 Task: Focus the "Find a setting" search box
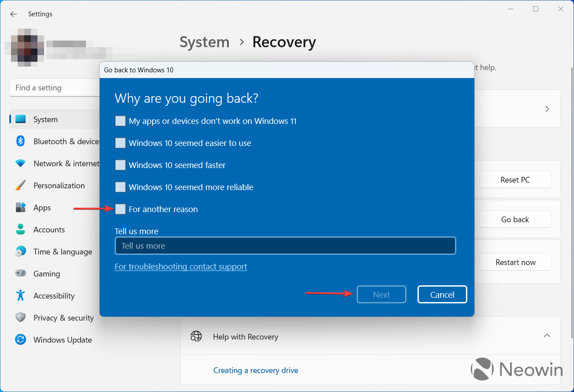click(x=55, y=88)
